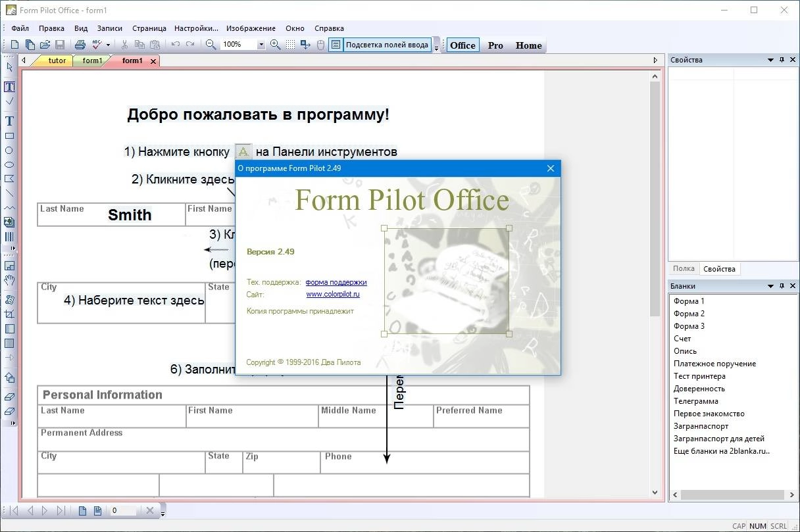The height and width of the screenshot is (532, 800).
Task: Toggle the dotted grid icon
Action: (290, 45)
